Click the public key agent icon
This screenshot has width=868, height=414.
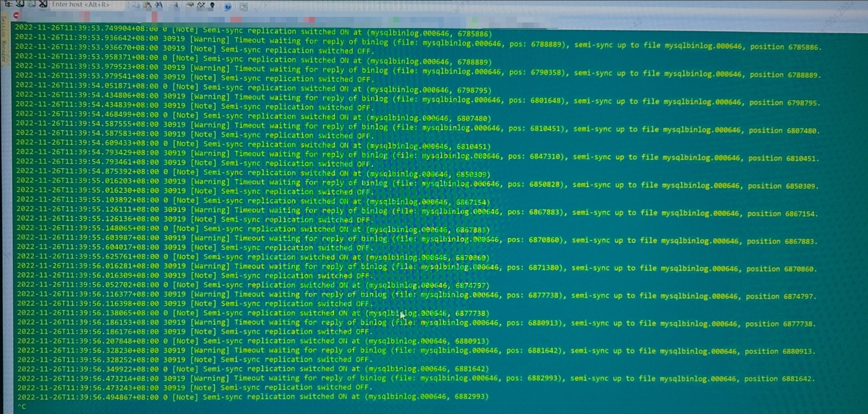coord(212,5)
